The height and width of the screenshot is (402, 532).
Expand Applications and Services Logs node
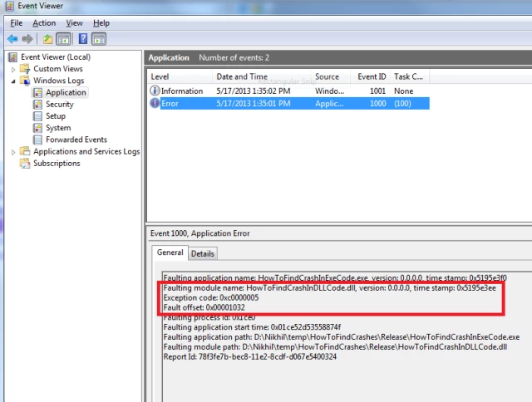[13, 152]
